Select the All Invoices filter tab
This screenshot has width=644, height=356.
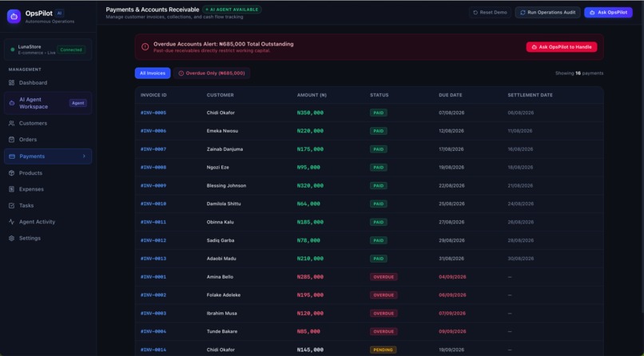153,73
